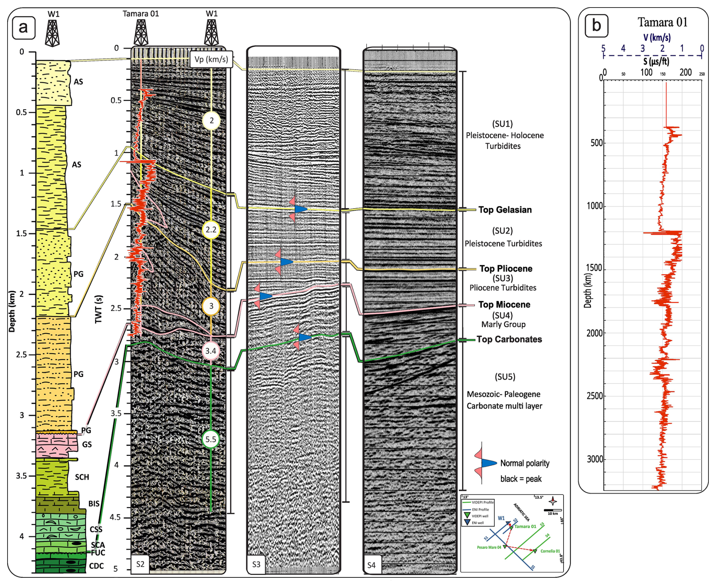Click the S4 section label
This screenshot has width=716, height=588.
point(372,565)
